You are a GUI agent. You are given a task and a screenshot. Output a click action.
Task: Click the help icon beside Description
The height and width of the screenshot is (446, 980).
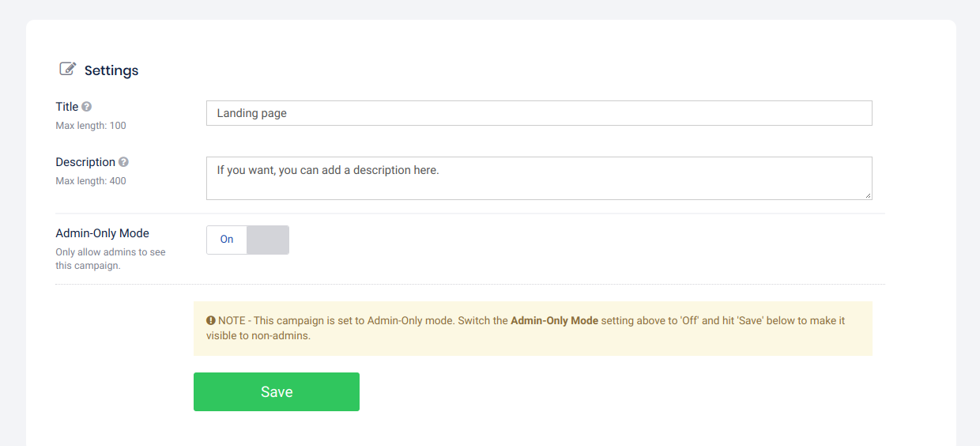pyautogui.click(x=123, y=162)
